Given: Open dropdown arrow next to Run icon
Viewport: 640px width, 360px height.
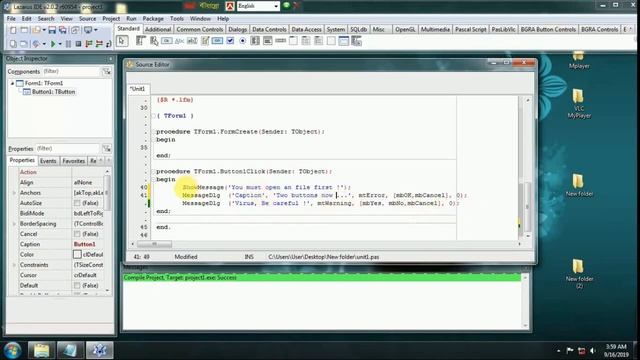Looking at the screenshot, I should (x=60, y=44).
